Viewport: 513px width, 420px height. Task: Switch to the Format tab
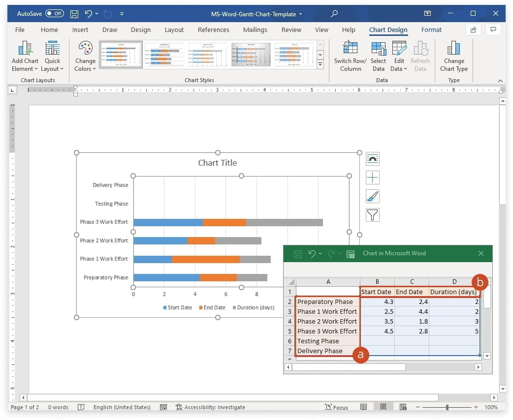(431, 30)
